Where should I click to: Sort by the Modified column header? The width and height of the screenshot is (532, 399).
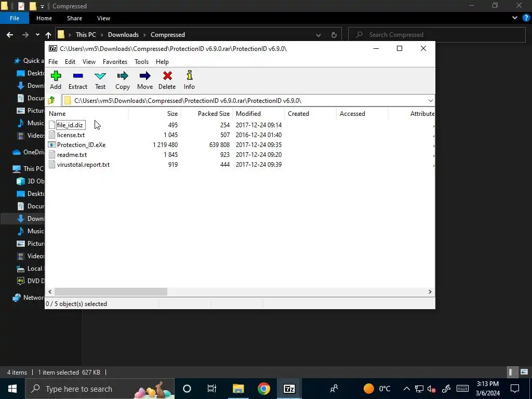259,114
